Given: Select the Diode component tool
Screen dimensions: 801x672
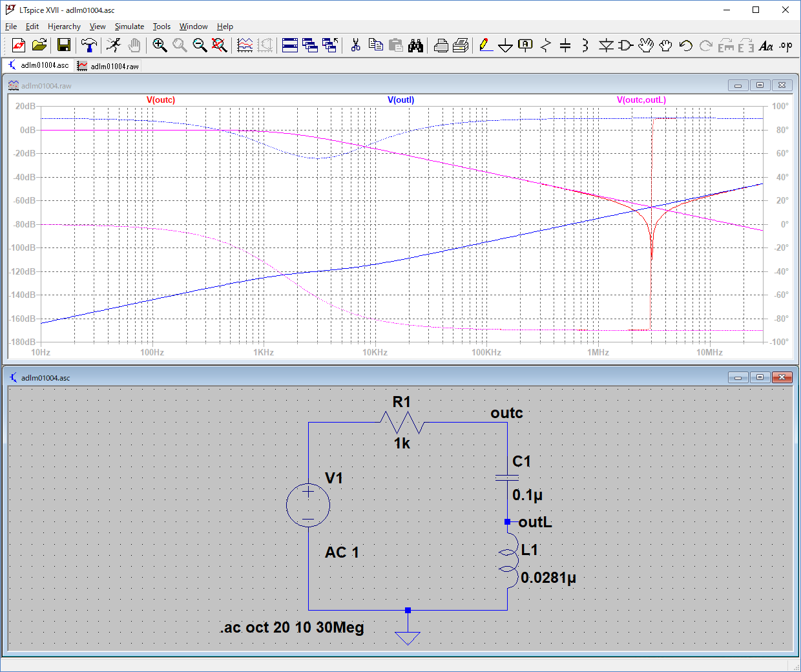Looking at the screenshot, I should (x=606, y=45).
